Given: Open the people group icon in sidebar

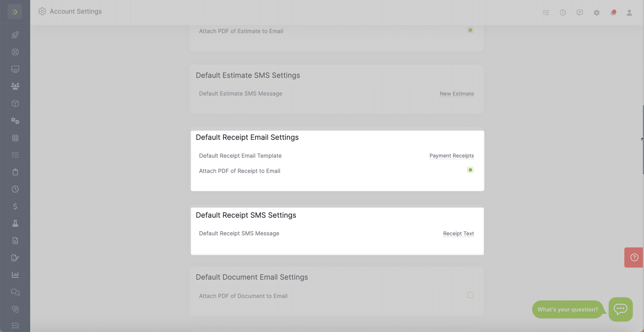Looking at the screenshot, I should 15,86.
